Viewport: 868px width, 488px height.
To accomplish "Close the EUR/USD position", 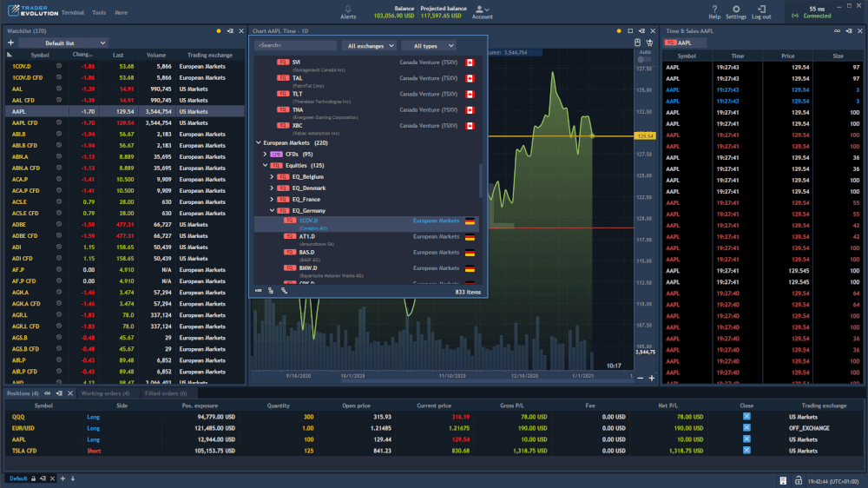I will click(x=746, y=427).
